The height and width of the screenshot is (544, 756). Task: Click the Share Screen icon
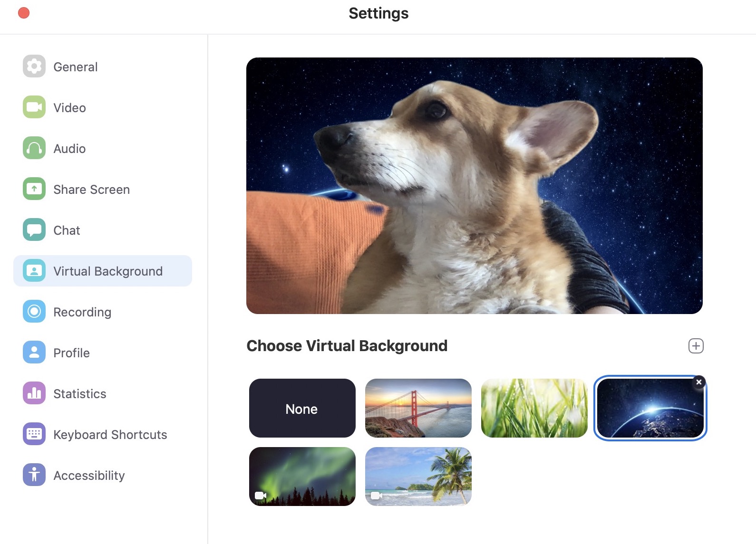coord(34,189)
